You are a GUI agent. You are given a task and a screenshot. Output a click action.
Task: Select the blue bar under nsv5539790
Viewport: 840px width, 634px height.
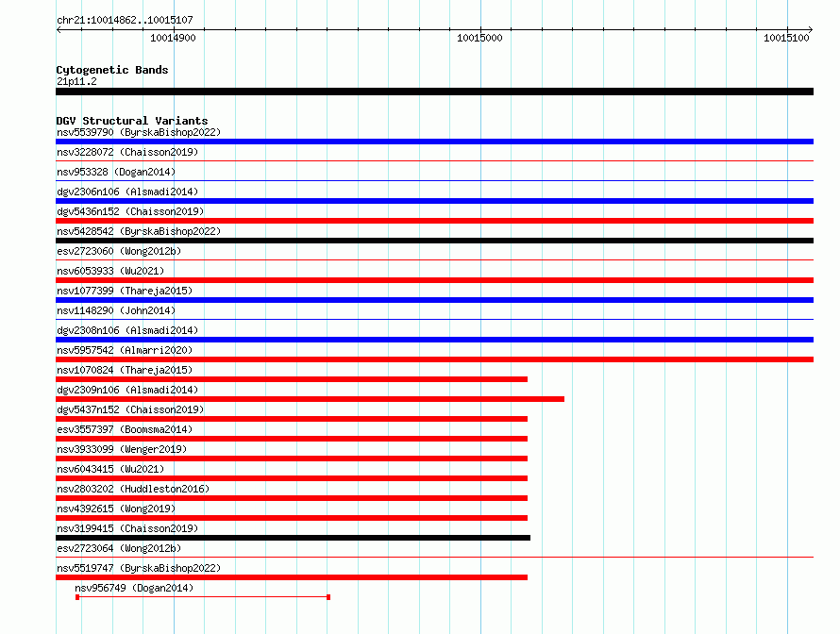pos(434,142)
